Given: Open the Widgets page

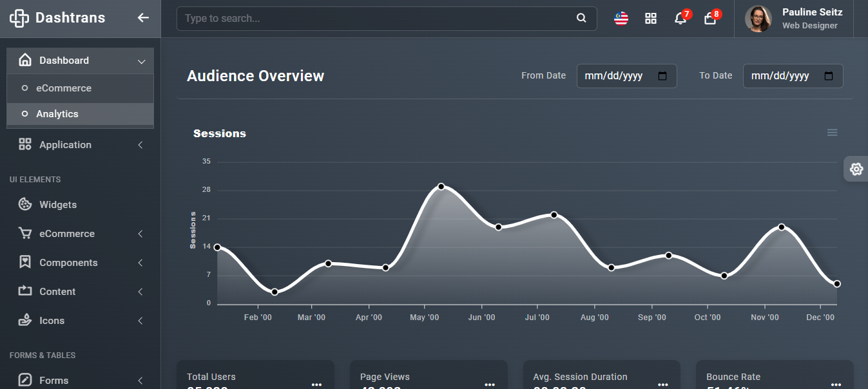Looking at the screenshot, I should (x=58, y=205).
